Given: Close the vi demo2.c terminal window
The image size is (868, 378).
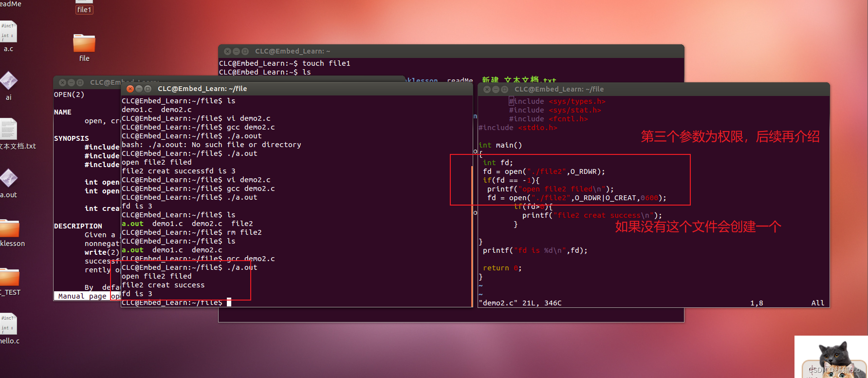Looking at the screenshot, I should [487, 89].
